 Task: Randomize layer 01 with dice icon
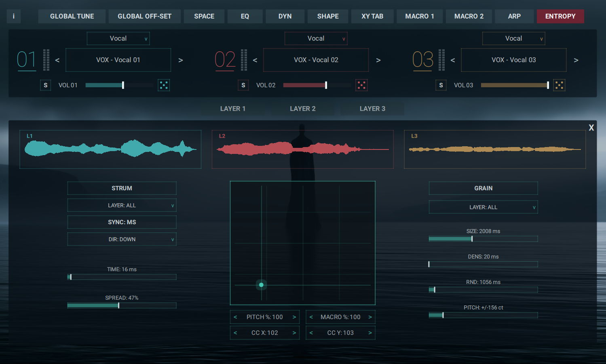[x=164, y=85]
